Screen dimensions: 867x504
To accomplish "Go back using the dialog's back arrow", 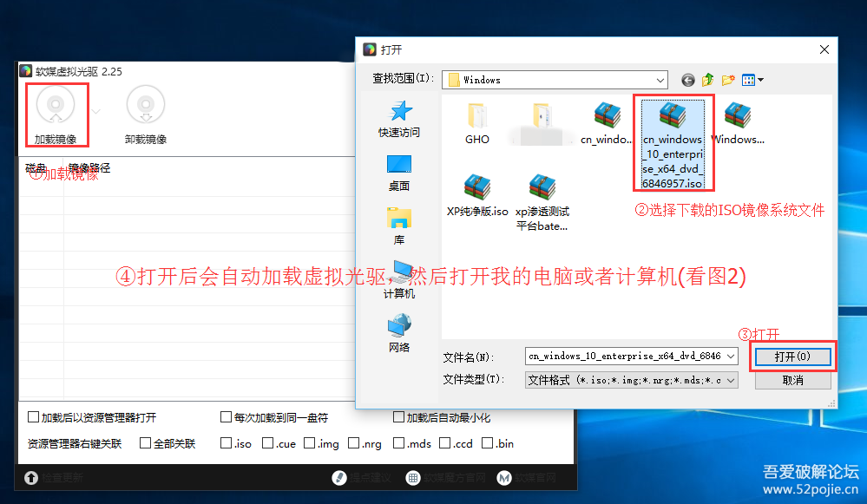I will click(688, 80).
